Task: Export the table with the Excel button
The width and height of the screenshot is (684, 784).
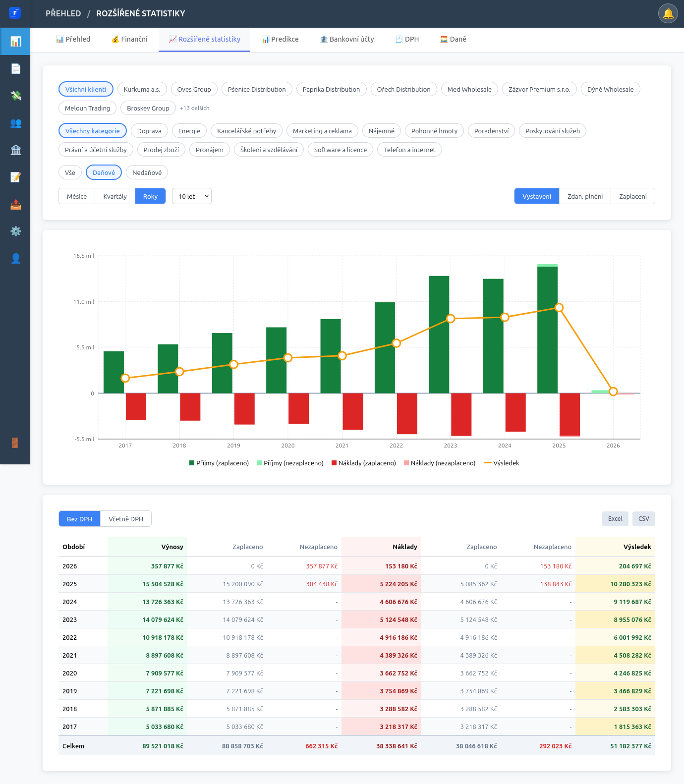Action: [x=615, y=519]
